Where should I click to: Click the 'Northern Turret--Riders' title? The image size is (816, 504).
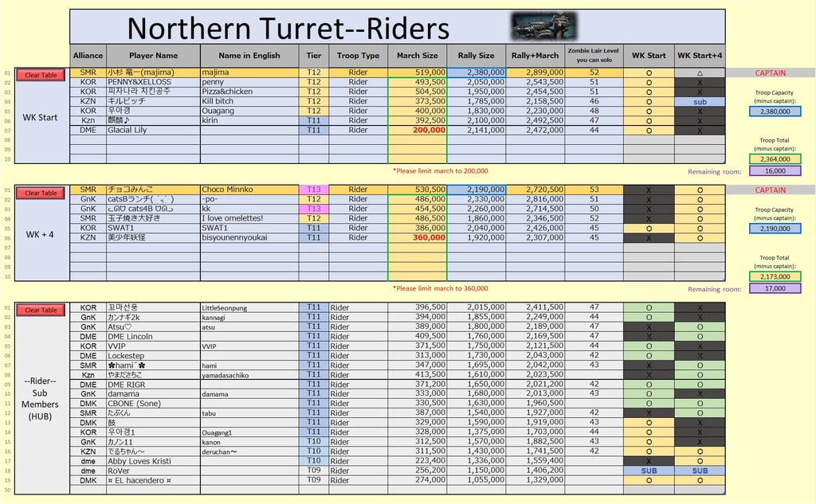point(288,28)
